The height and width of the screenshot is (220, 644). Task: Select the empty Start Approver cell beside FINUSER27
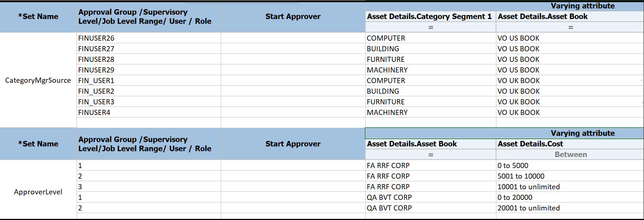(293, 49)
